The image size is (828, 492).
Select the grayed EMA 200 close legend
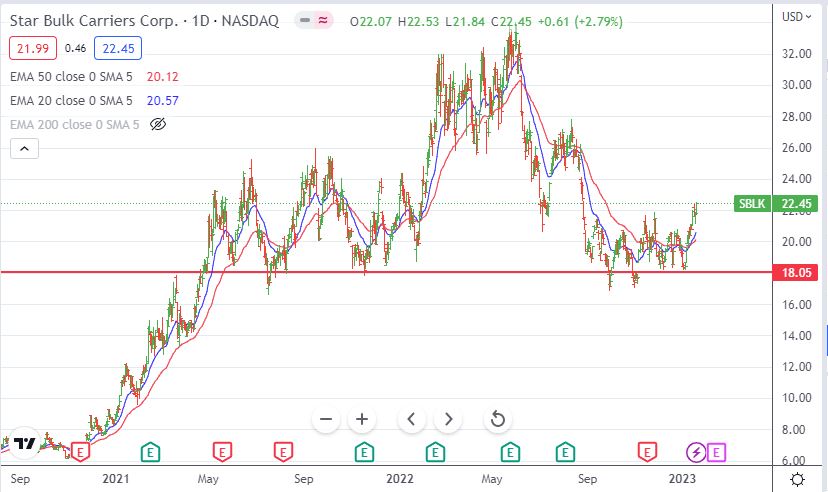point(74,125)
